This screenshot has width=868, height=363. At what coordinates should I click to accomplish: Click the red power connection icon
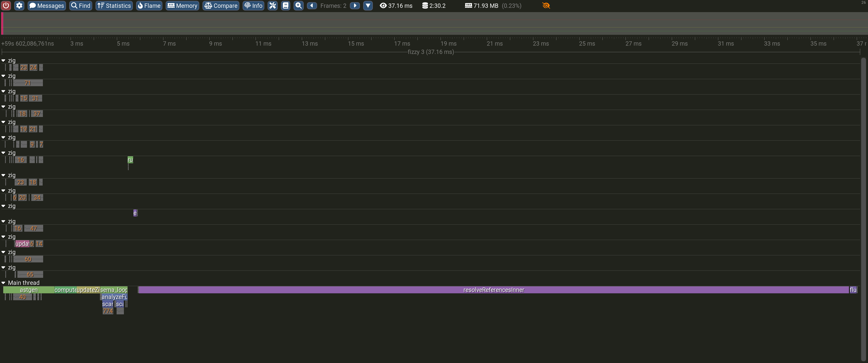click(x=6, y=6)
